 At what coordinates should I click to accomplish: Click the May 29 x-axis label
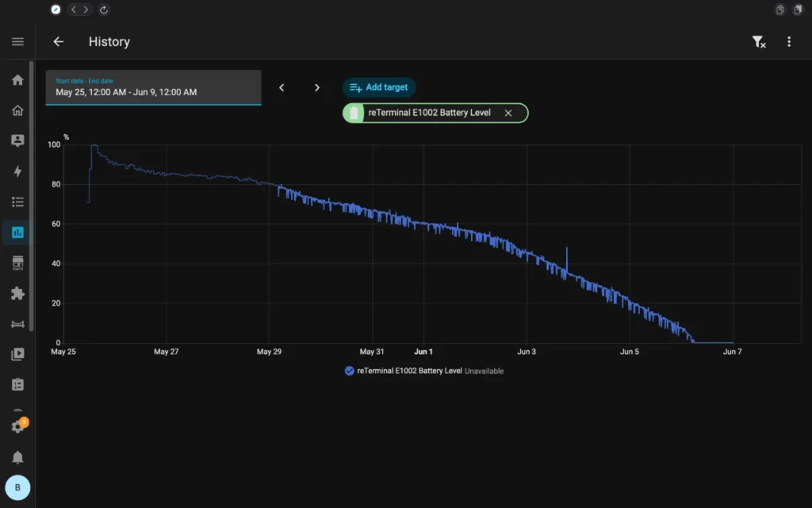[270, 352]
